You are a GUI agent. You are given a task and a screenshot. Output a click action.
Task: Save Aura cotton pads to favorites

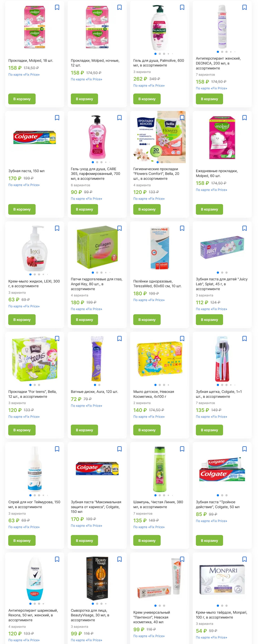click(x=119, y=339)
